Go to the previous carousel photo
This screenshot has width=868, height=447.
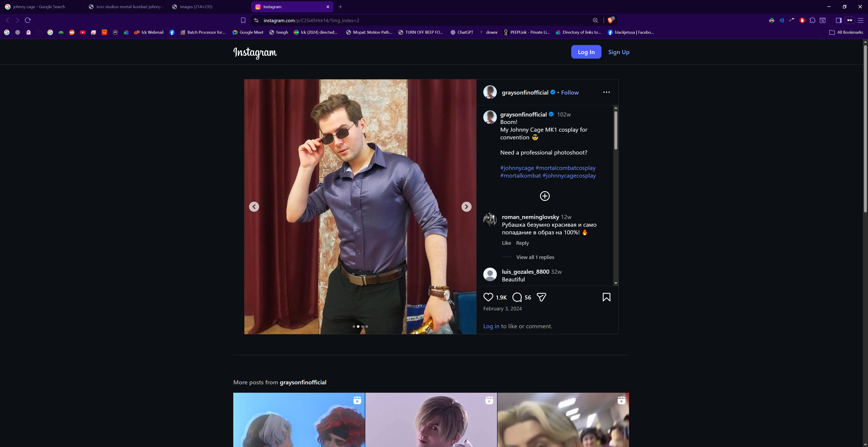254,207
